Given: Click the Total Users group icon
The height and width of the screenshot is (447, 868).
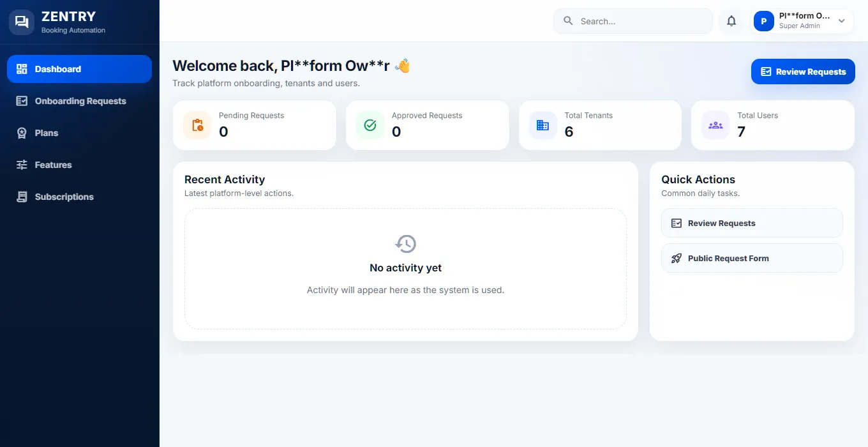Looking at the screenshot, I should coord(715,125).
